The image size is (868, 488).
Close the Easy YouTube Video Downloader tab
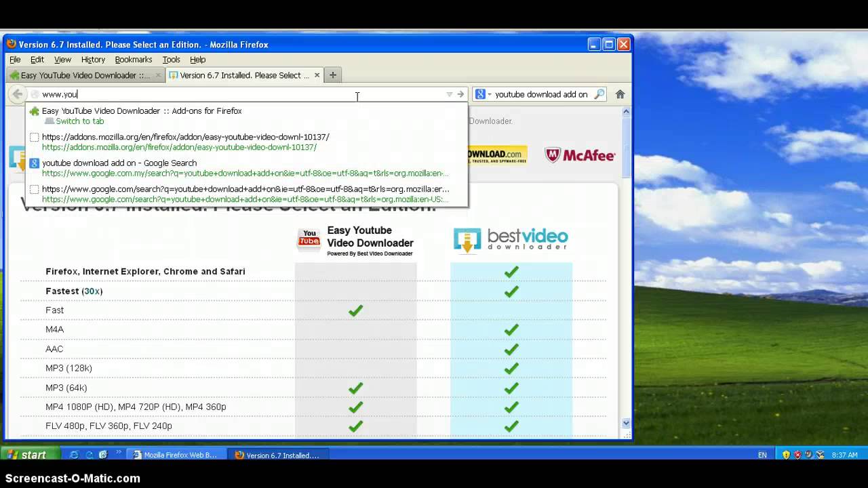[158, 75]
